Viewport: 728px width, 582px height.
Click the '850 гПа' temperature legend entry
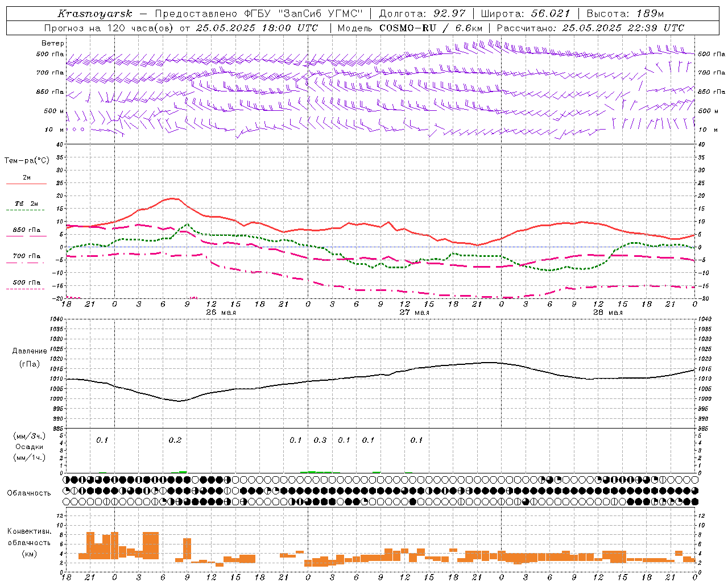pyautogui.click(x=27, y=230)
